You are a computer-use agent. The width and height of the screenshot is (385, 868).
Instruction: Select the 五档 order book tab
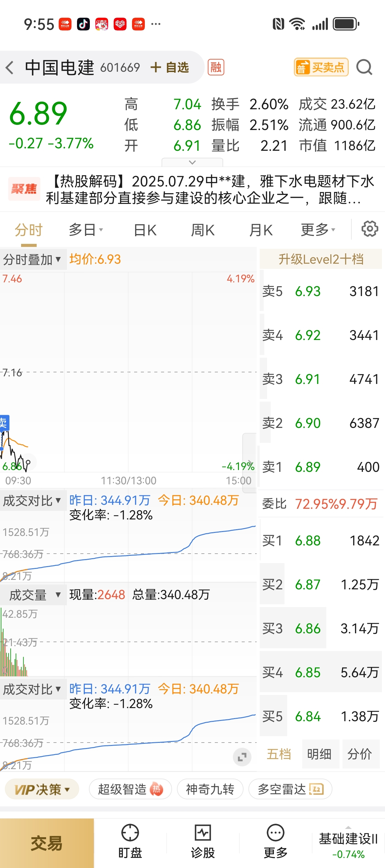click(279, 754)
